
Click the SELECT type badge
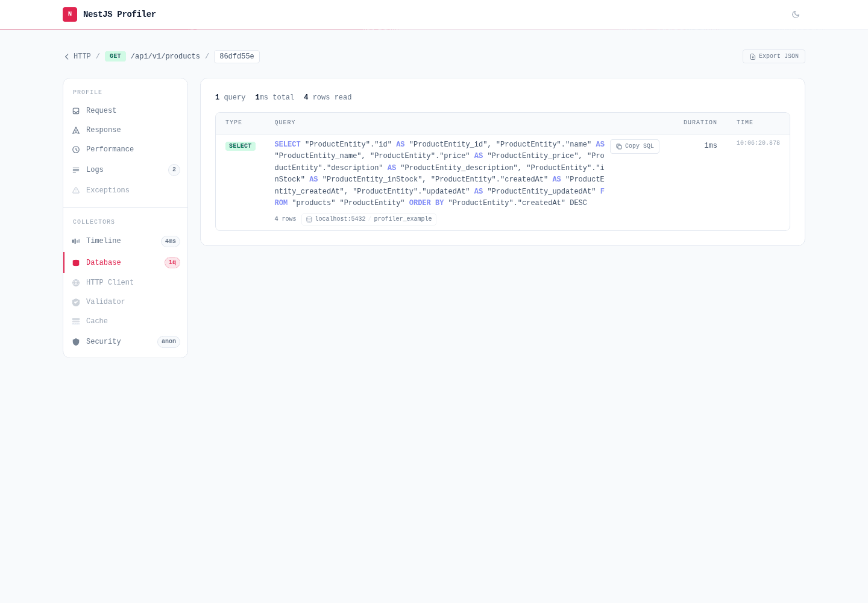click(x=241, y=146)
